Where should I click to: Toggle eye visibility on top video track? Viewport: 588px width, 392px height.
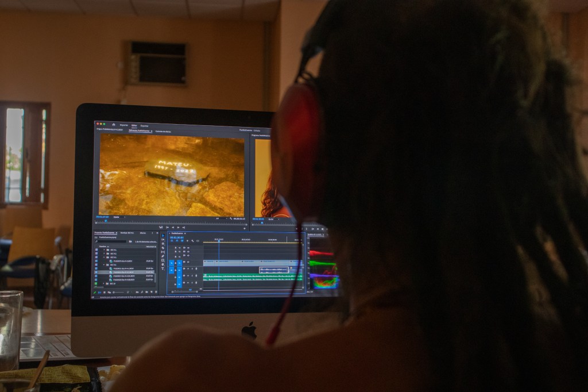click(x=187, y=248)
